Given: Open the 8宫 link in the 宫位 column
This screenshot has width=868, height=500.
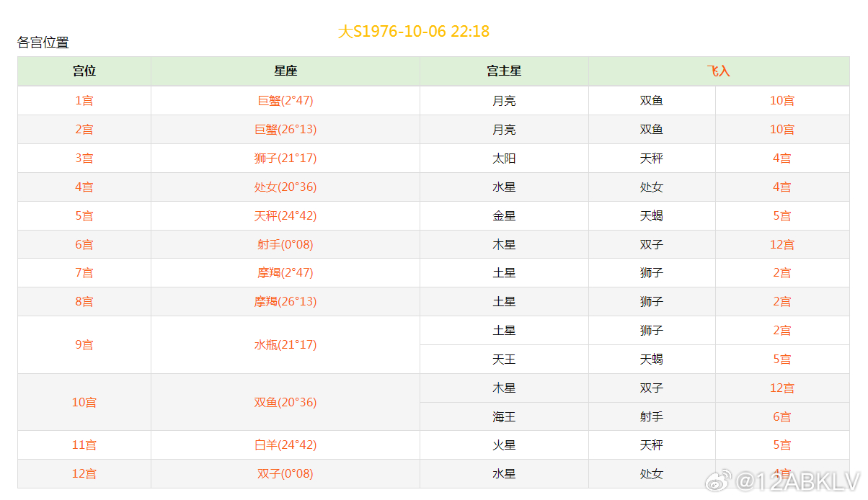Looking at the screenshot, I should pyautogui.click(x=84, y=302).
